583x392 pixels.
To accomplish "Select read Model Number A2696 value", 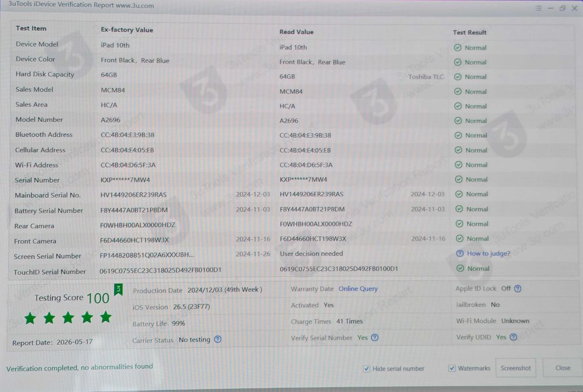I will [289, 121].
